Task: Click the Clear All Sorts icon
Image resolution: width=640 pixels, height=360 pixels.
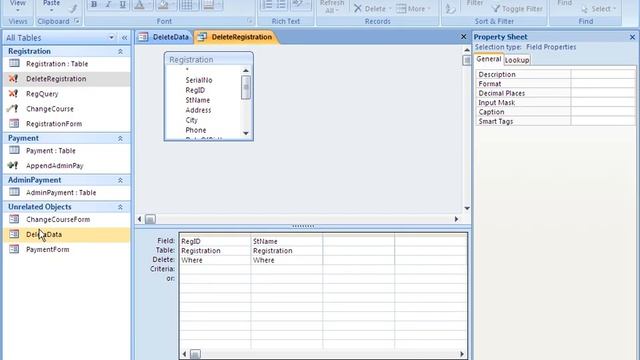Action: 450,8
